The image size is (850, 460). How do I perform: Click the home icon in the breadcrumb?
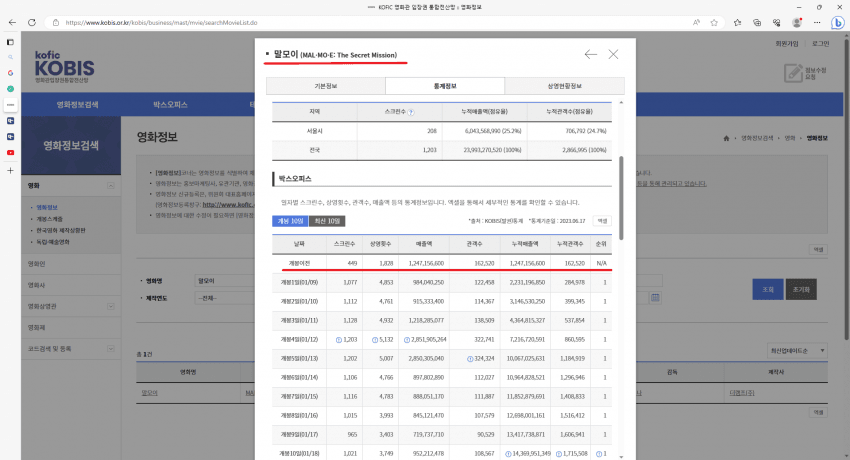(726, 138)
